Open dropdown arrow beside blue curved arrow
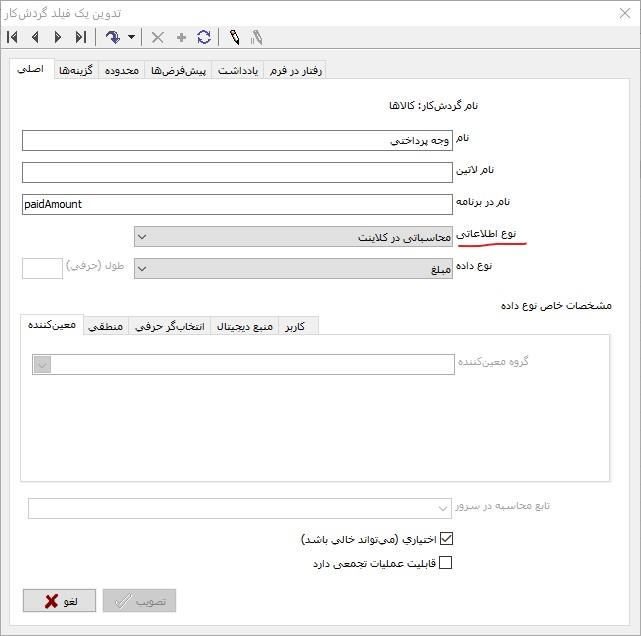Screen dimensions: 641x636 pyautogui.click(x=132, y=38)
